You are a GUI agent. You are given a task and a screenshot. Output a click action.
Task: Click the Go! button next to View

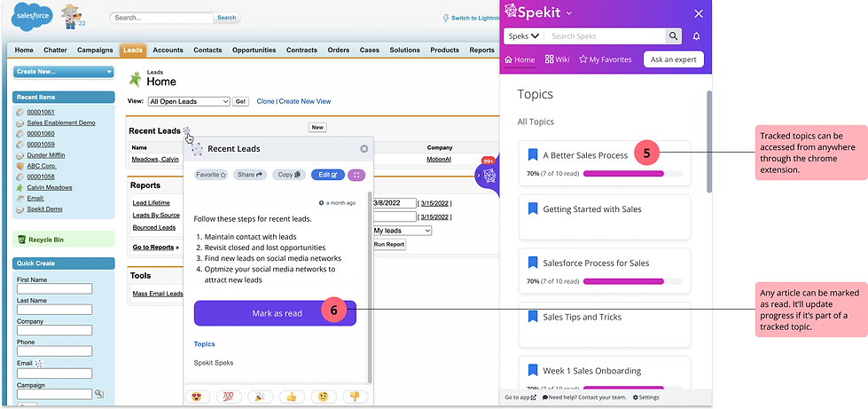click(240, 101)
